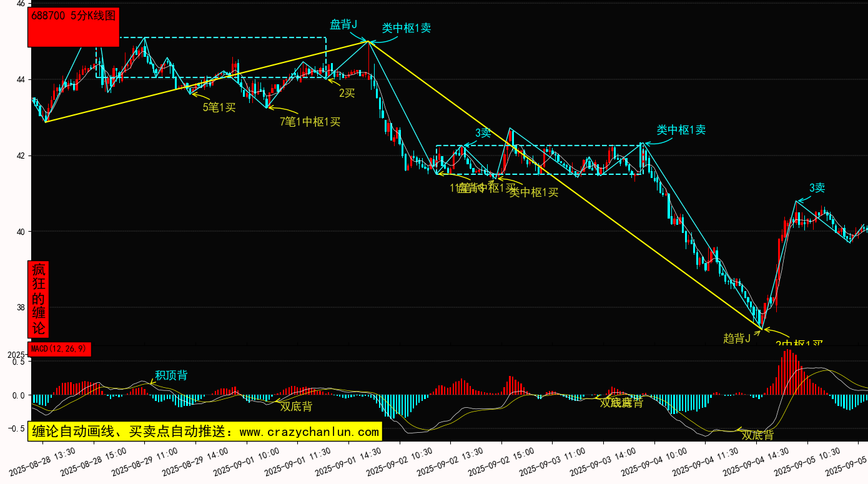Click the 双底背 label at the MACD trough on 09-04
Image resolution: width=868 pixels, height=484 pixels.
757,435
